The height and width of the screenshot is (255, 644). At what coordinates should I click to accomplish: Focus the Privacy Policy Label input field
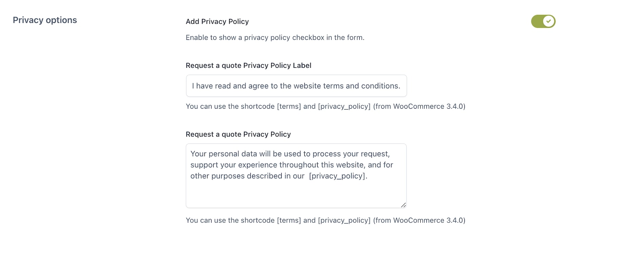(x=296, y=86)
